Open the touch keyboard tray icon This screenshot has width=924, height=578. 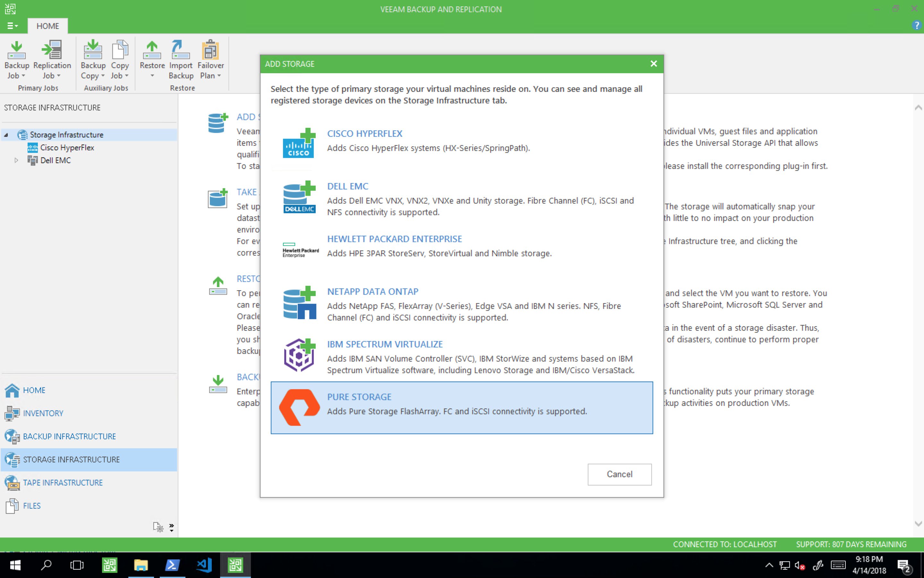click(838, 565)
